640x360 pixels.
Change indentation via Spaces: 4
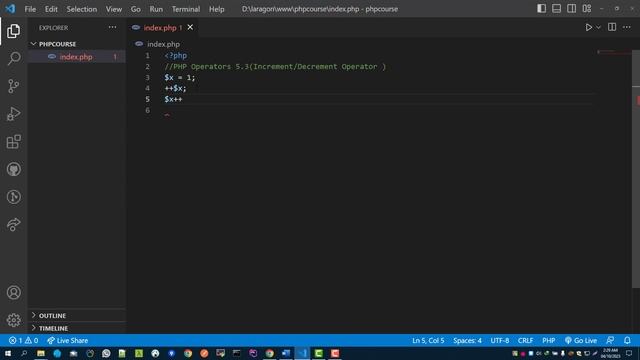click(x=467, y=340)
